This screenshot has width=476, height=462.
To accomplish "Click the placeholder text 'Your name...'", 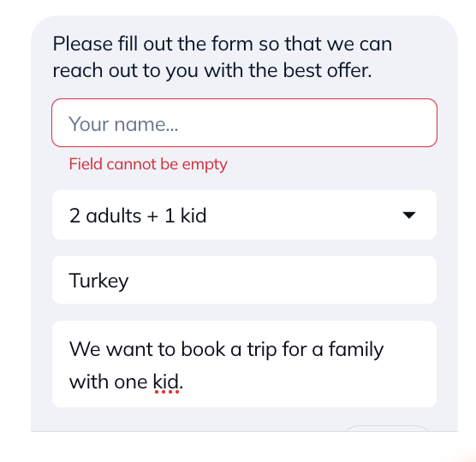I will click(x=123, y=124).
